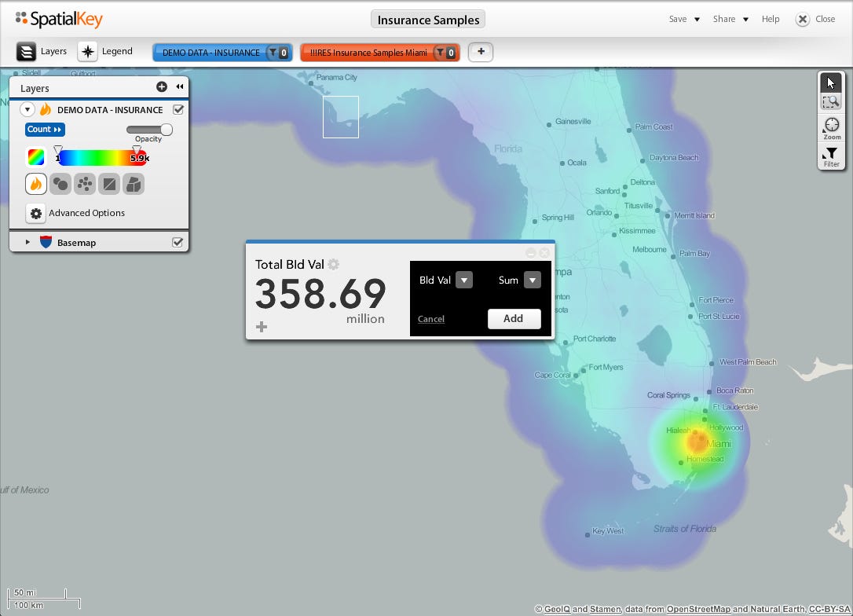Click the layer Opacity slider handle

pos(167,130)
